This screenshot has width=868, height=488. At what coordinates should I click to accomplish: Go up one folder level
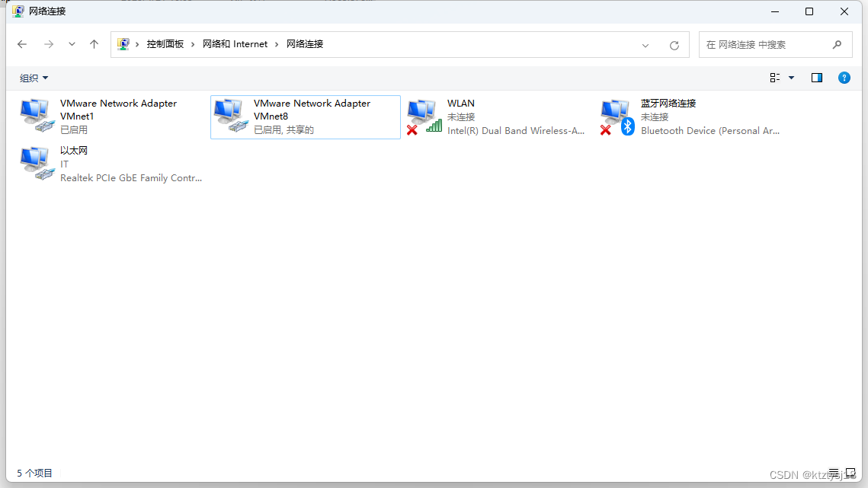pyautogui.click(x=94, y=44)
